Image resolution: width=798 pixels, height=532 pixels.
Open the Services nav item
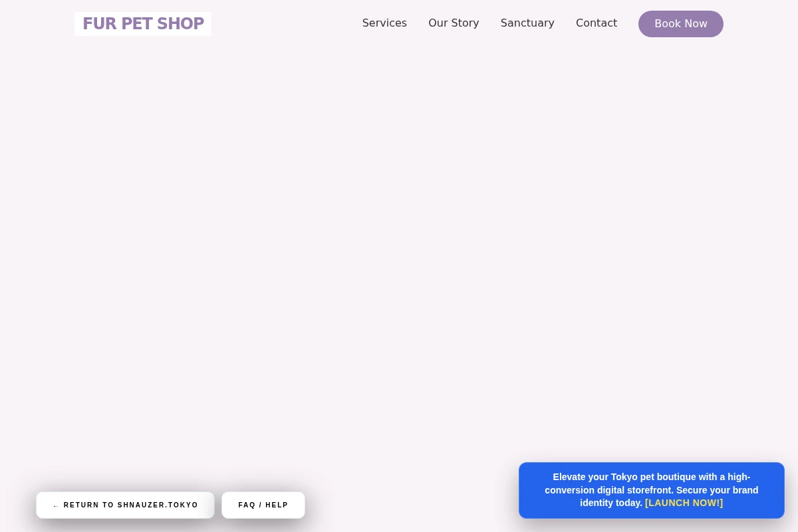pos(384,23)
